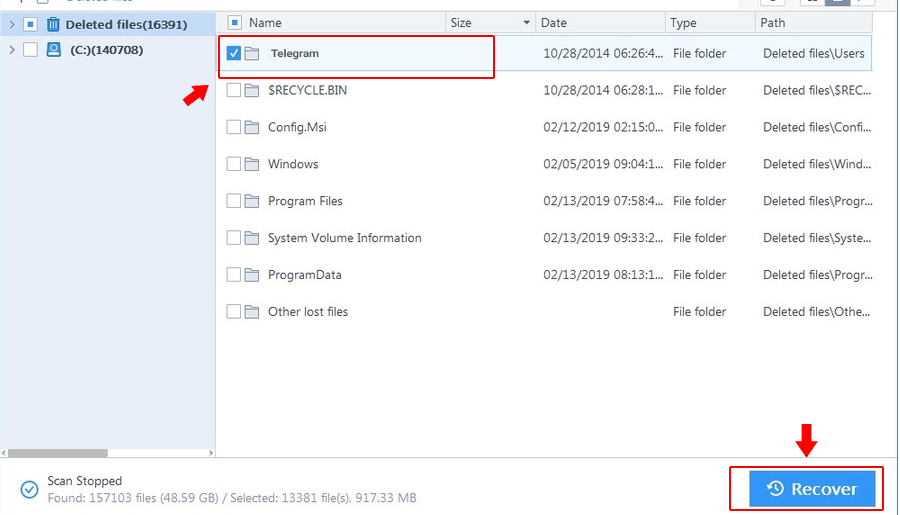This screenshot has height=515, width=900.
Task: Click the (C:) drive icon
Action: pos(53,49)
